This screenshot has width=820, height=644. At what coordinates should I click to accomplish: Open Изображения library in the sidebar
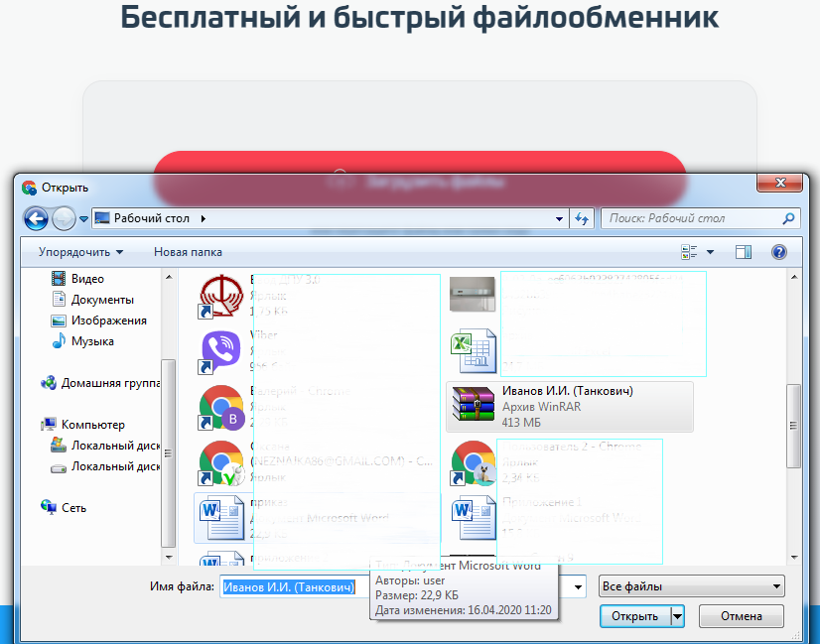[109, 321]
